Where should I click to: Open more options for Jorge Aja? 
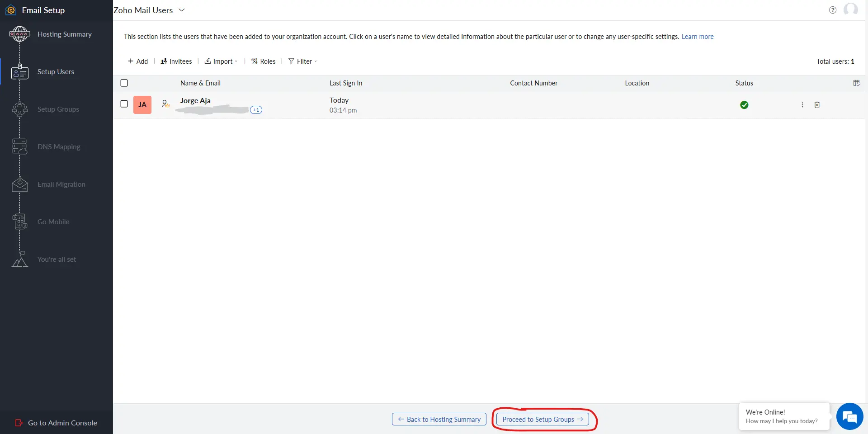click(802, 105)
